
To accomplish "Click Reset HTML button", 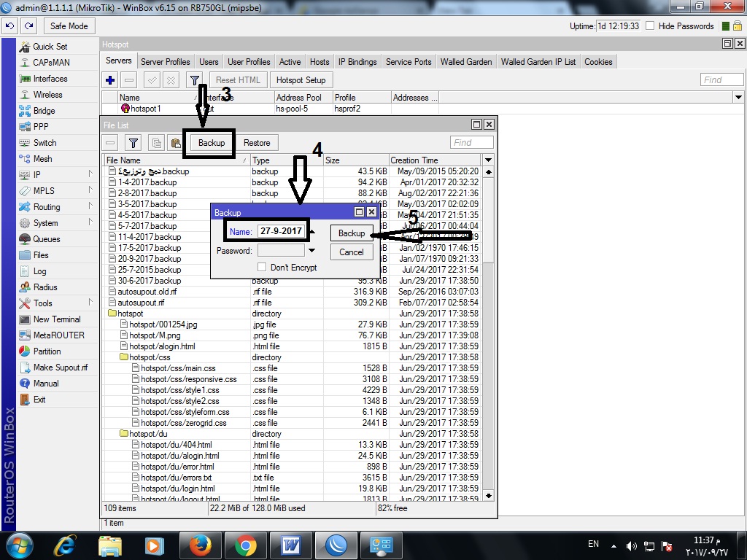I will [x=239, y=80].
